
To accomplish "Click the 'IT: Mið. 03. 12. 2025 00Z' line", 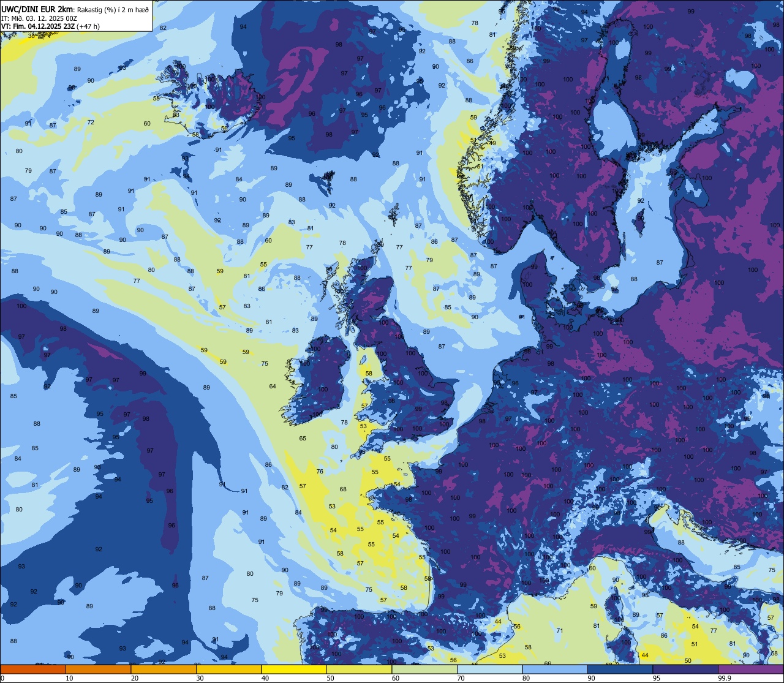I will [39, 18].
